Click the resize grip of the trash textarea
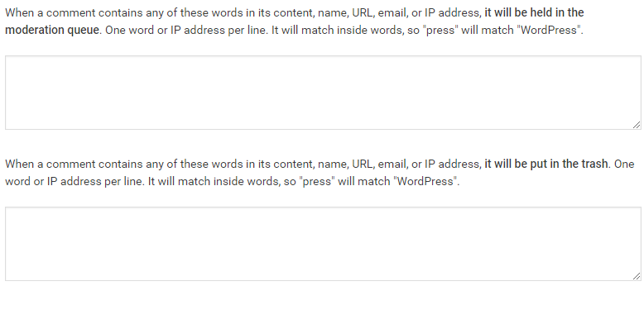644x310 pixels. click(x=637, y=276)
